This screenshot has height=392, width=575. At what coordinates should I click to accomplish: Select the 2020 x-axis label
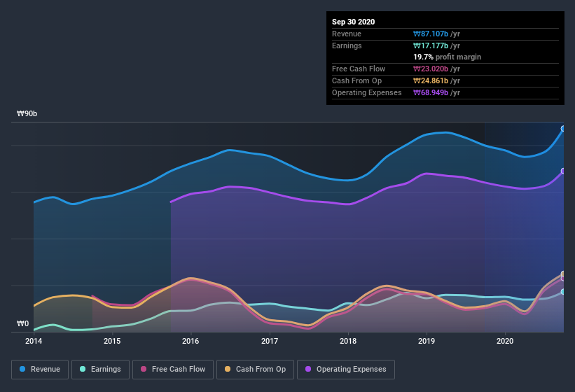pyautogui.click(x=505, y=341)
